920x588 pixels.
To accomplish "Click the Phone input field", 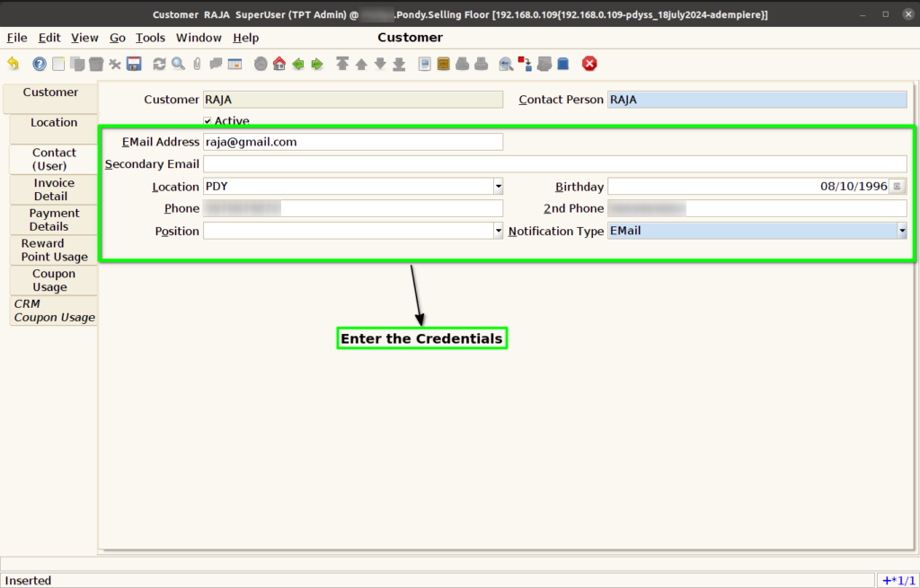I will pyautogui.click(x=352, y=208).
